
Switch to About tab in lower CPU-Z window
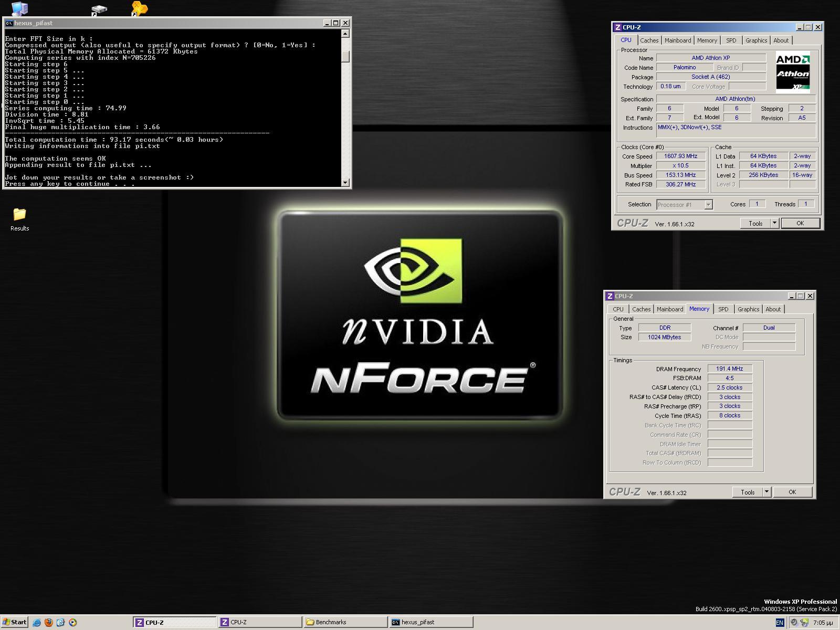(x=773, y=309)
